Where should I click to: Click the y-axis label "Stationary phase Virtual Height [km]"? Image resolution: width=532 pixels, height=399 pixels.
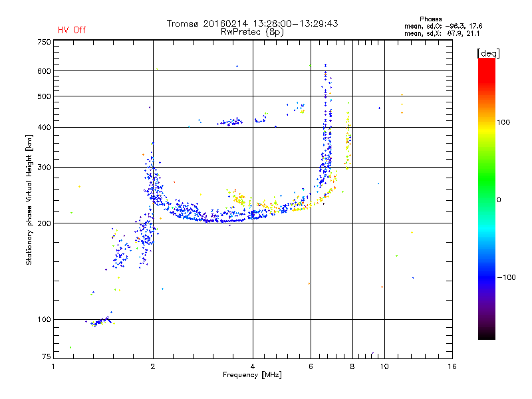(29, 199)
